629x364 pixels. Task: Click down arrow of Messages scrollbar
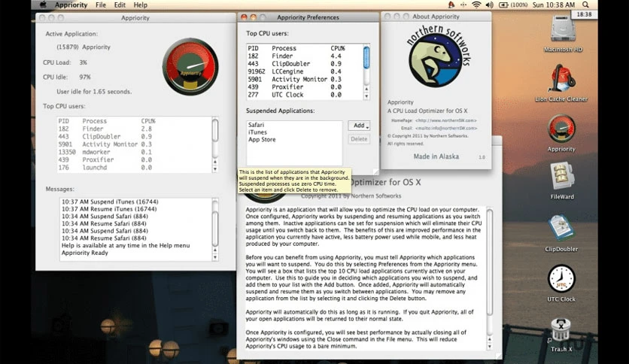tap(215, 257)
